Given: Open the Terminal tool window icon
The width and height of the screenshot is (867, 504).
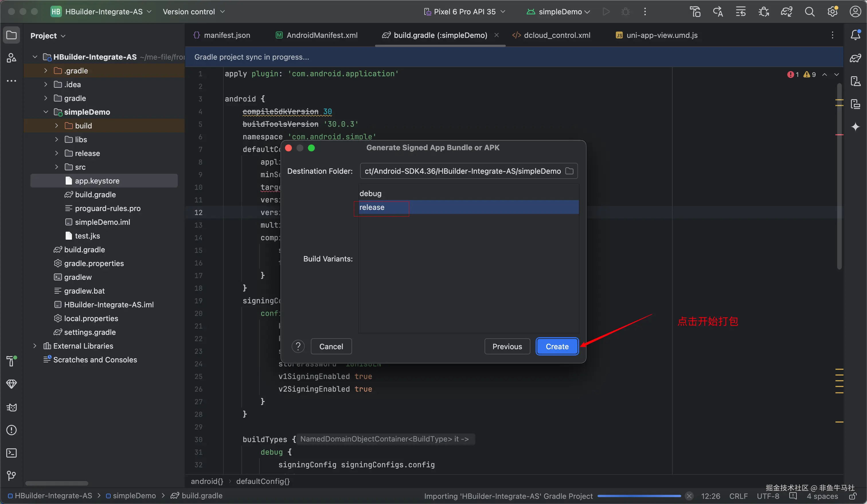Looking at the screenshot, I should click(x=11, y=453).
